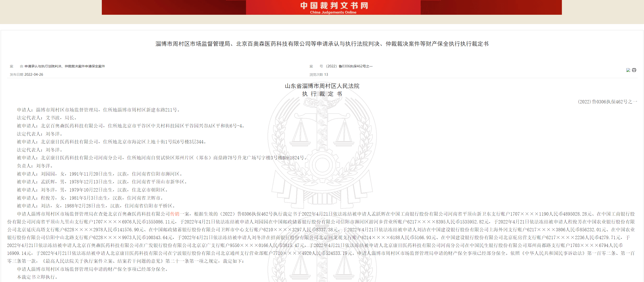Click the judgment document title heading
This screenshot has width=644, height=282.
click(322, 44)
